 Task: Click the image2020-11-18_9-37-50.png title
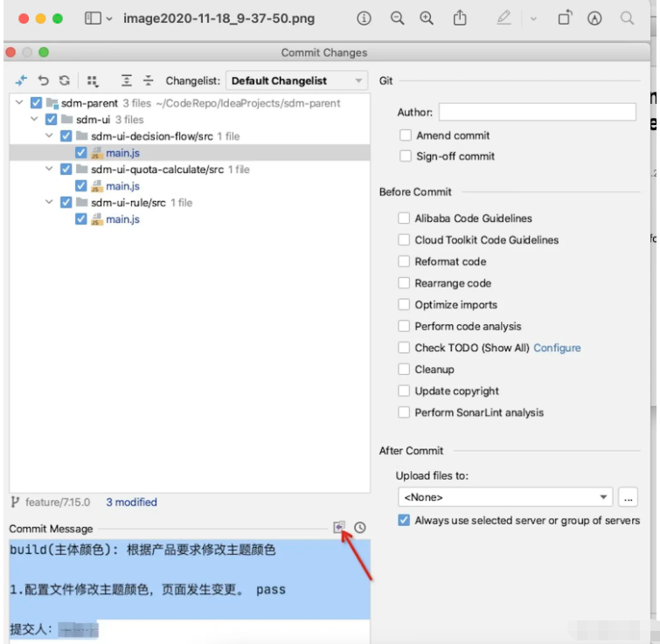tap(219, 18)
